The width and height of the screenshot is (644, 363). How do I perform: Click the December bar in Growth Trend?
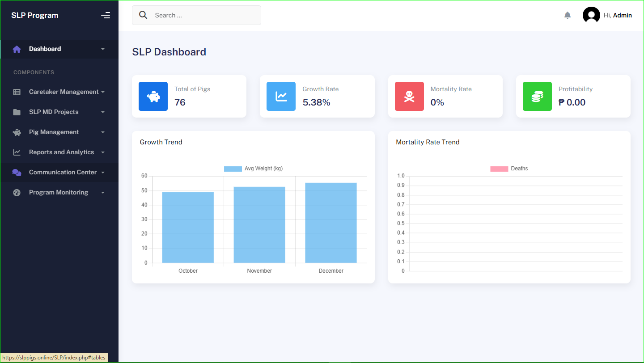[x=331, y=223]
